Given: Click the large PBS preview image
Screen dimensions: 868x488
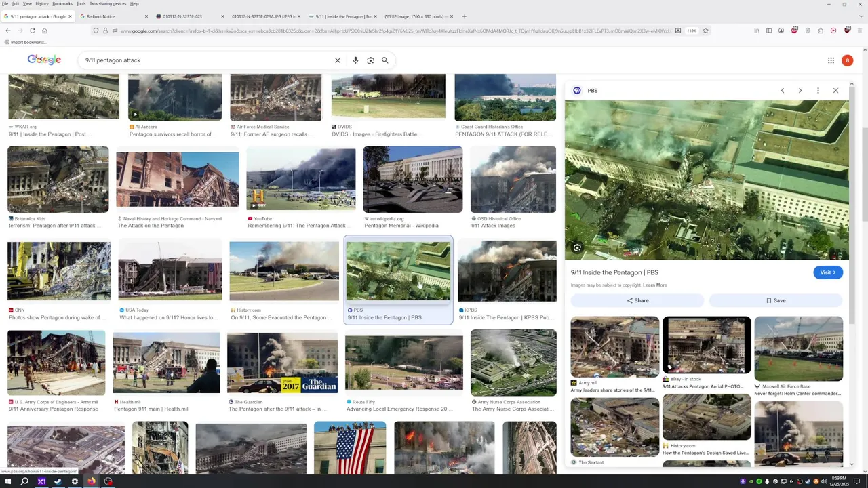Looking at the screenshot, I should tap(707, 180).
